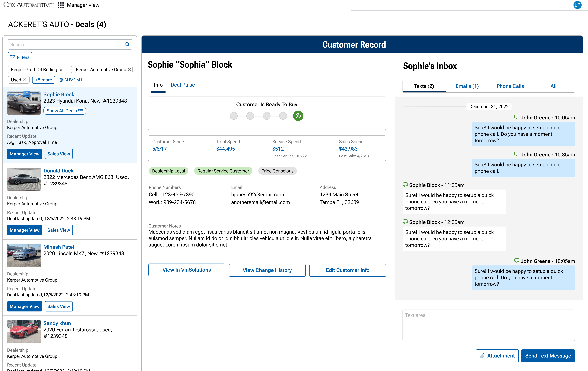Click the search magnifier button
This screenshot has width=588, height=371.
coord(127,44)
